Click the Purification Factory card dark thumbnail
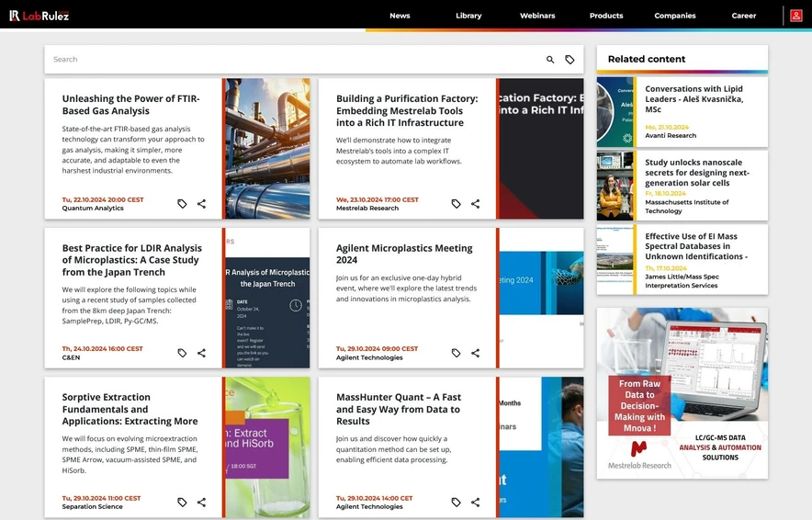The width and height of the screenshot is (812, 520). (x=541, y=149)
